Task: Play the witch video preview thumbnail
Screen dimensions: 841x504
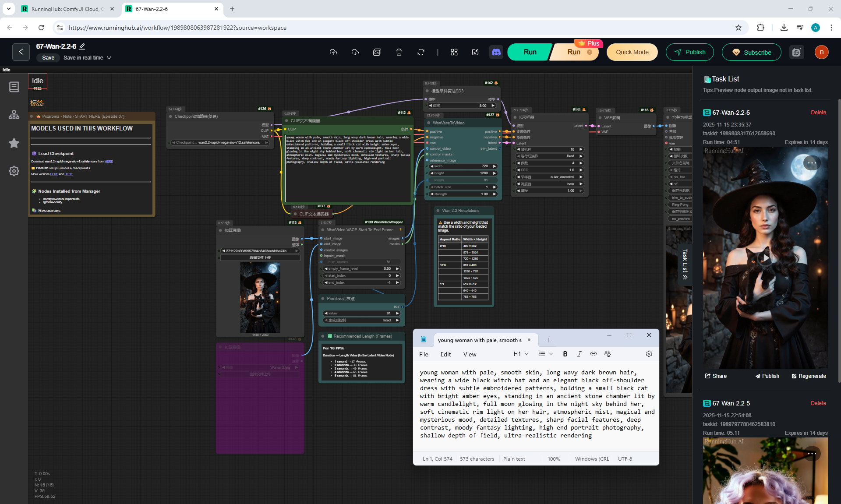Action: coord(765,258)
